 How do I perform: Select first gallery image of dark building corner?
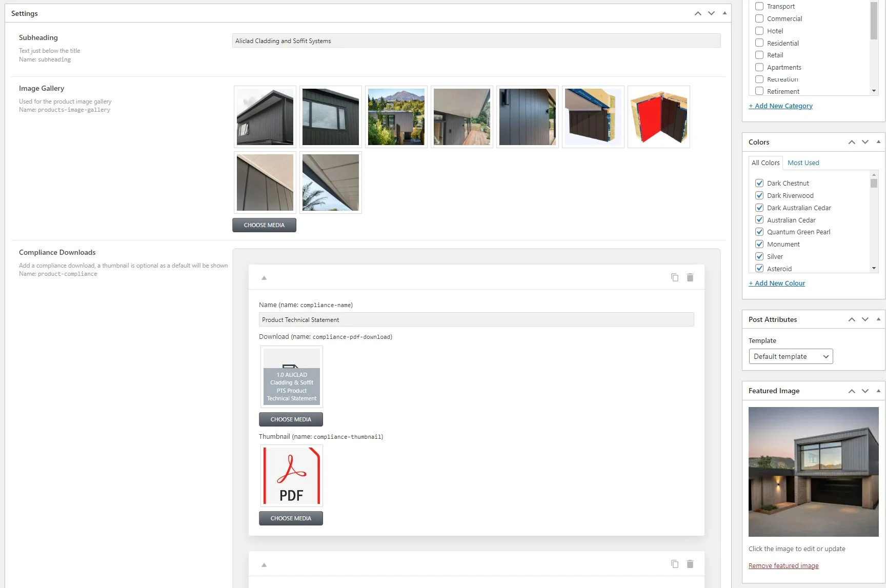coord(265,117)
